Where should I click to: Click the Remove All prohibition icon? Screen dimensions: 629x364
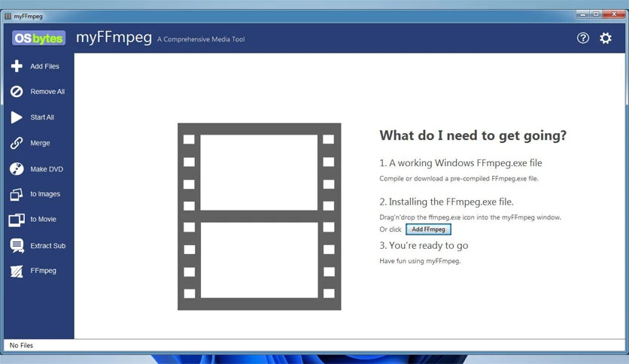click(x=17, y=92)
